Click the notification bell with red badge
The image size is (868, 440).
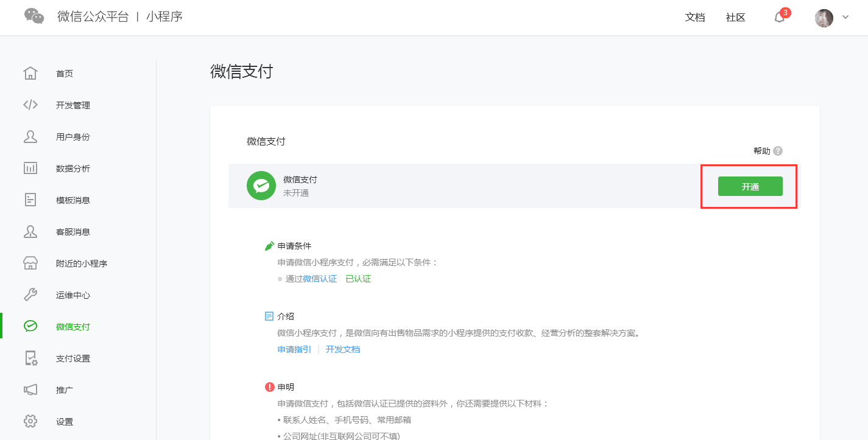point(779,18)
